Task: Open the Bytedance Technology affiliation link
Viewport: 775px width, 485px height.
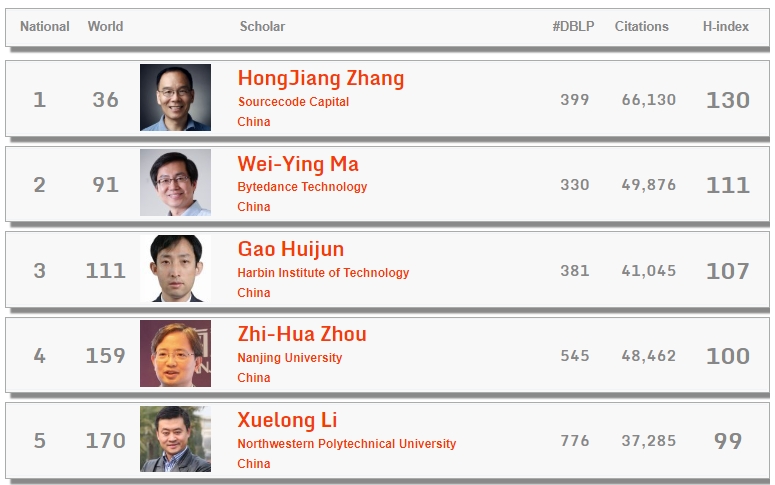Action: click(x=302, y=187)
